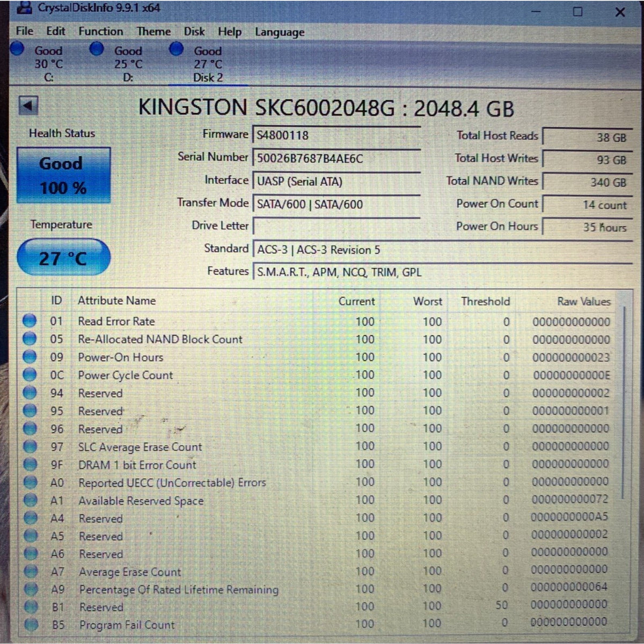Click the Features field S.M.A.R.T., APM, NCQ

pos(442,272)
